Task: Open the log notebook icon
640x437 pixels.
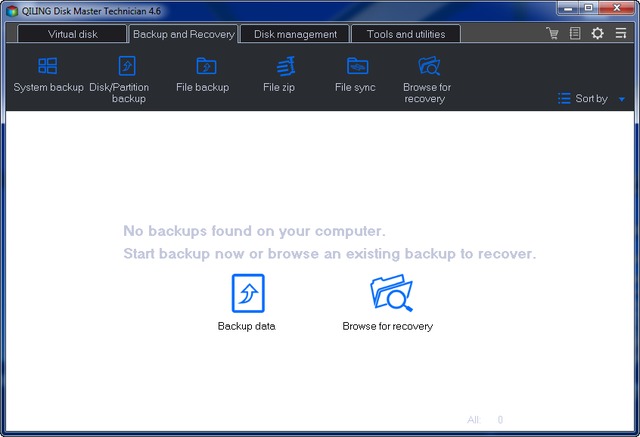Action: tap(575, 34)
